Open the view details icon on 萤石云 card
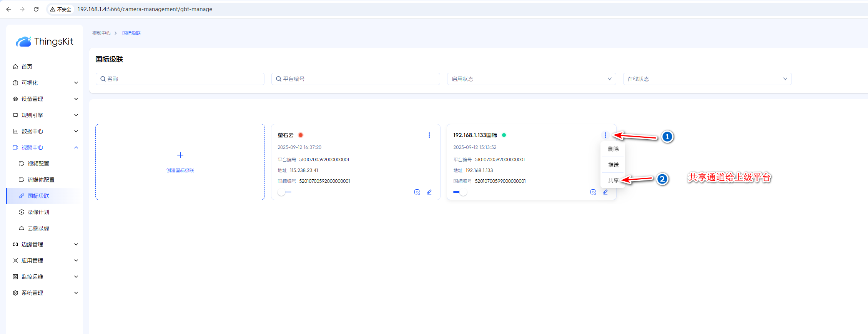This screenshot has height=334, width=868. pos(417,192)
